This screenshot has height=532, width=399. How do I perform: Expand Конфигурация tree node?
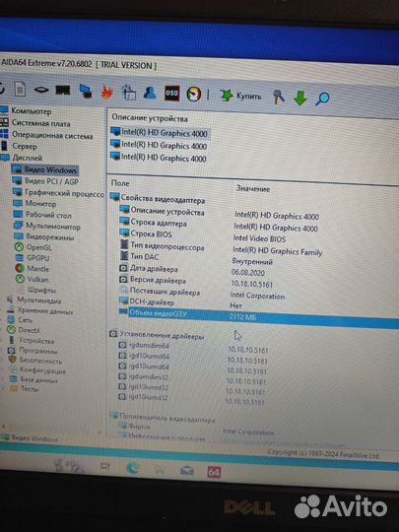coord(42,370)
